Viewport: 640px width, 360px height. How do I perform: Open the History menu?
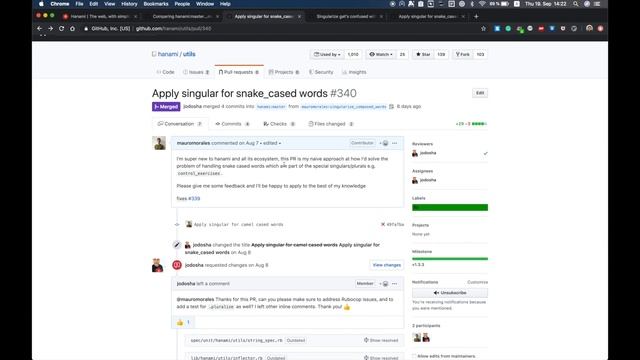(129, 4)
